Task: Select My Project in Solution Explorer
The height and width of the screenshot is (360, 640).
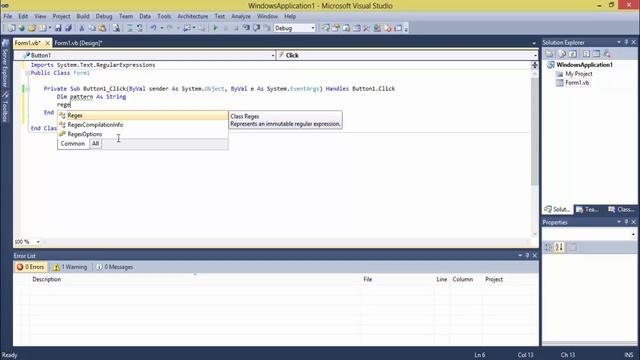Action: tap(578, 74)
